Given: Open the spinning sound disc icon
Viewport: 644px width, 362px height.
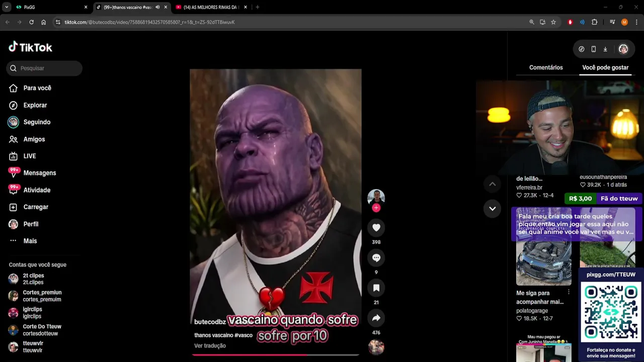Looking at the screenshot, I should coord(376,347).
